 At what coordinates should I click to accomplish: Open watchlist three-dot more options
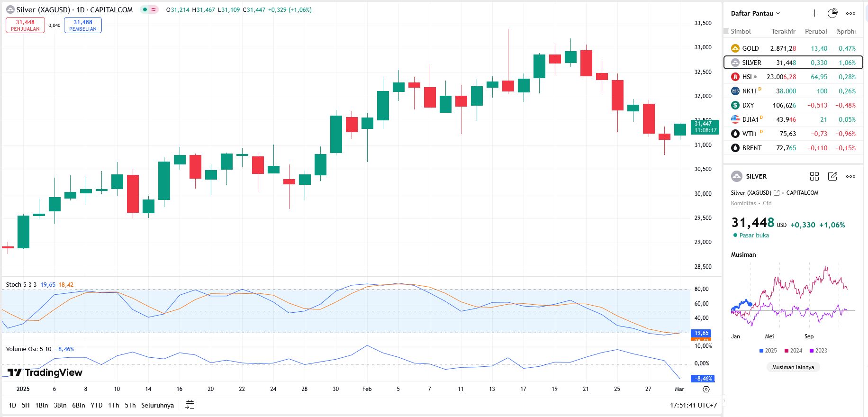[851, 13]
